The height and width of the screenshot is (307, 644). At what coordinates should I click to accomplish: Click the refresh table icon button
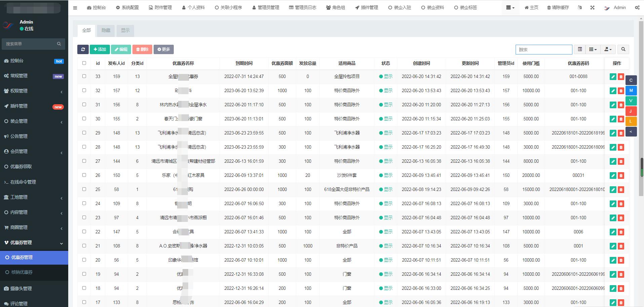(x=83, y=49)
